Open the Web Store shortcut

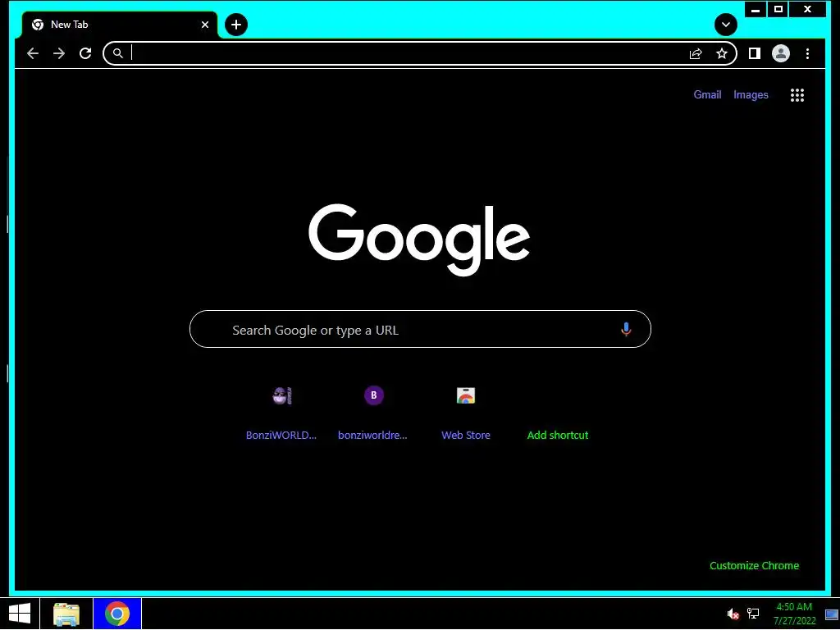[466, 412]
